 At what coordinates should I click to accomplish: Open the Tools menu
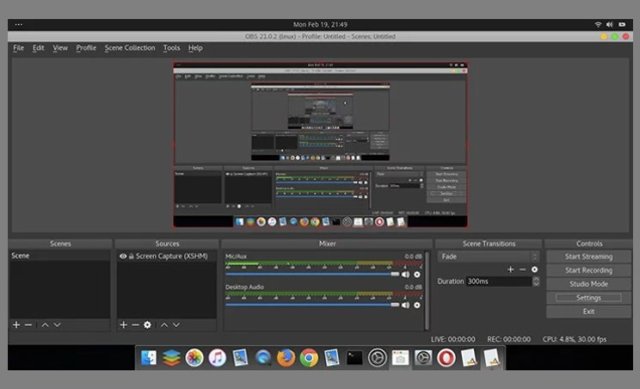click(x=171, y=48)
